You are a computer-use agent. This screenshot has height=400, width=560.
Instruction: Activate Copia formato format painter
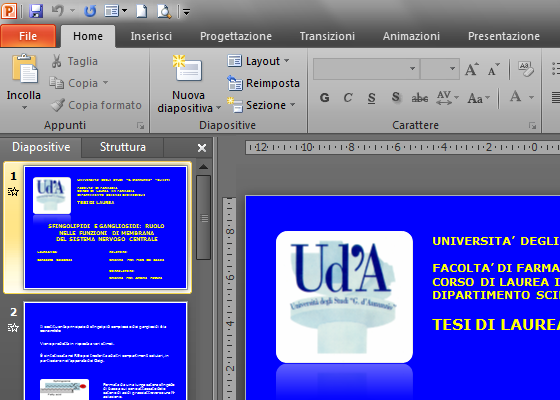pyautogui.click(x=96, y=105)
